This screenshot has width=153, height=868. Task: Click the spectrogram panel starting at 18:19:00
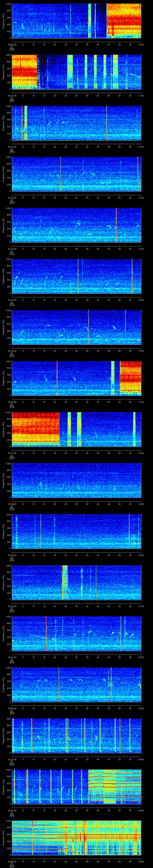coord(77,531)
